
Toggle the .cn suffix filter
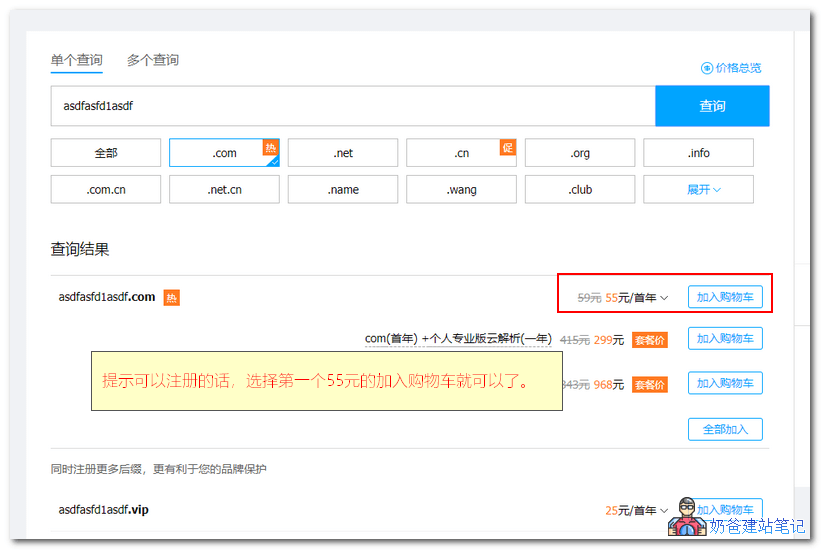pos(461,153)
